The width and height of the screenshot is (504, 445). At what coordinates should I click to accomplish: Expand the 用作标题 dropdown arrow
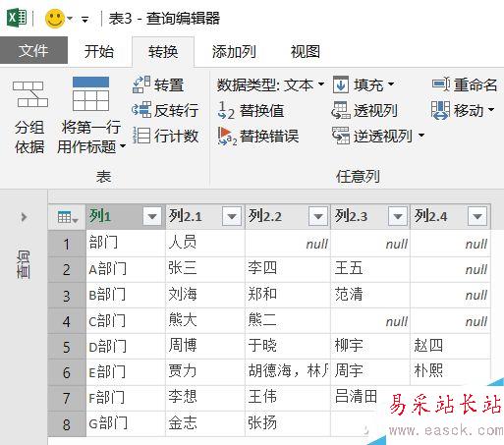point(123,146)
